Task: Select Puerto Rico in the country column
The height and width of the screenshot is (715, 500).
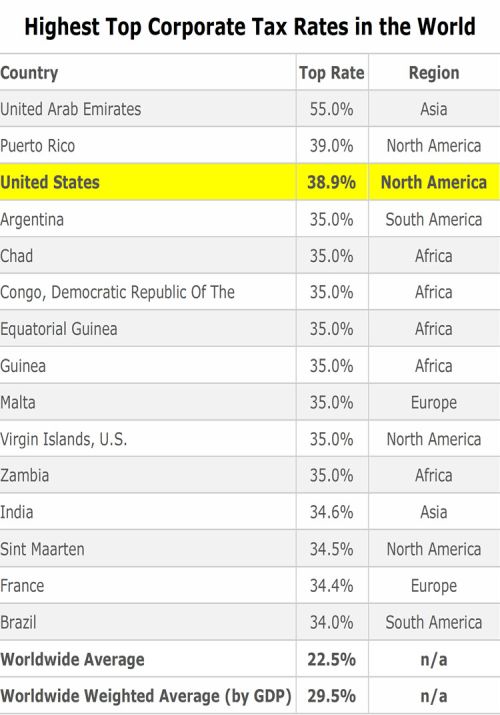Action: point(37,146)
